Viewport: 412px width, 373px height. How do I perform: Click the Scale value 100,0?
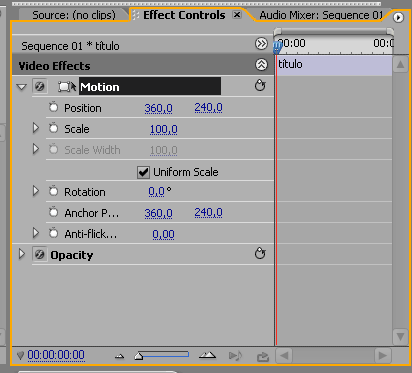163,129
